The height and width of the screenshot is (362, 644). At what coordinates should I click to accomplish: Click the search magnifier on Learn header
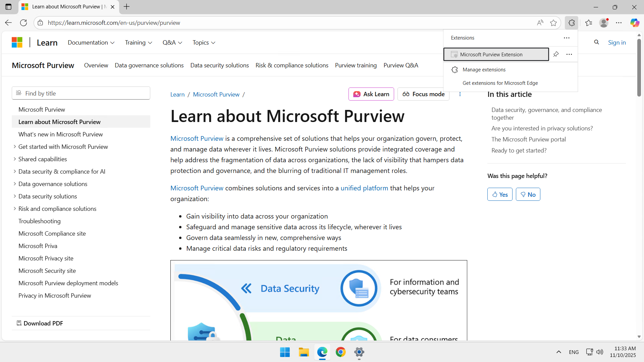[x=596, y=42]
